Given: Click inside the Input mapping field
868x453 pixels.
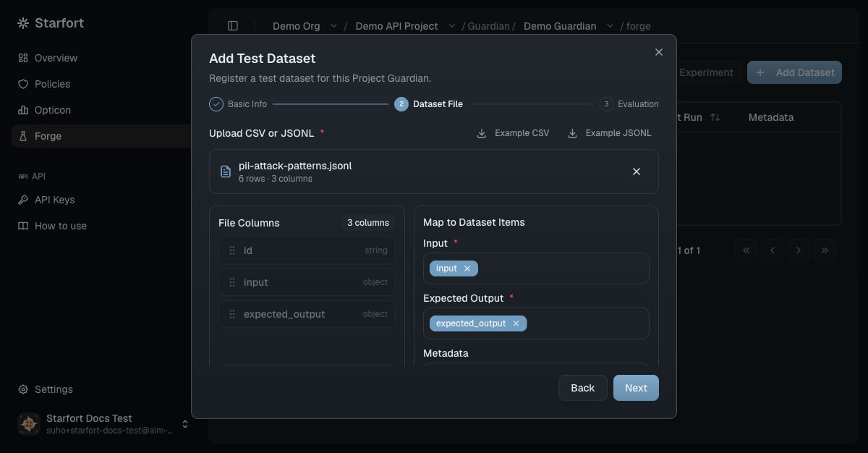Looking at the screenshot, I should (536, 268).
